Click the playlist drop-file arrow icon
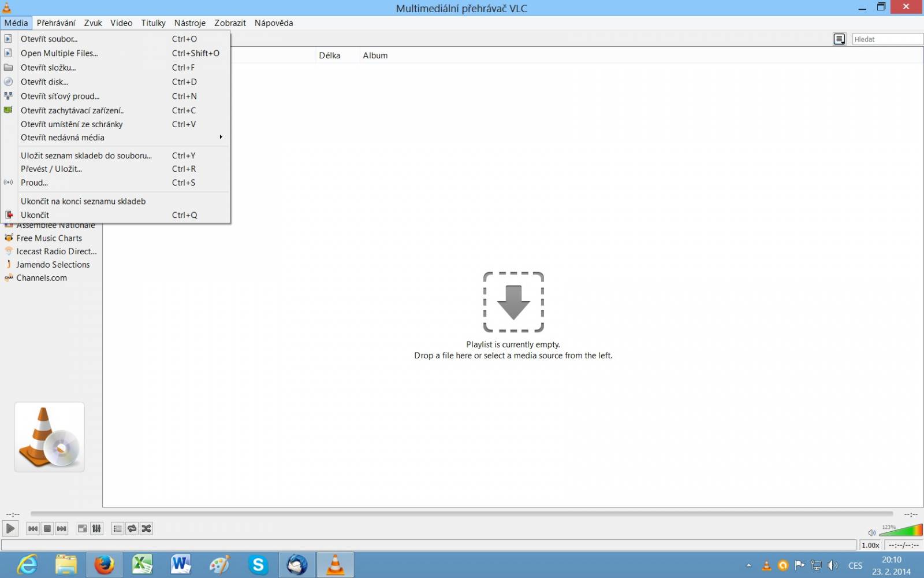This screenshot has width=924, height=578. [513, 302]
